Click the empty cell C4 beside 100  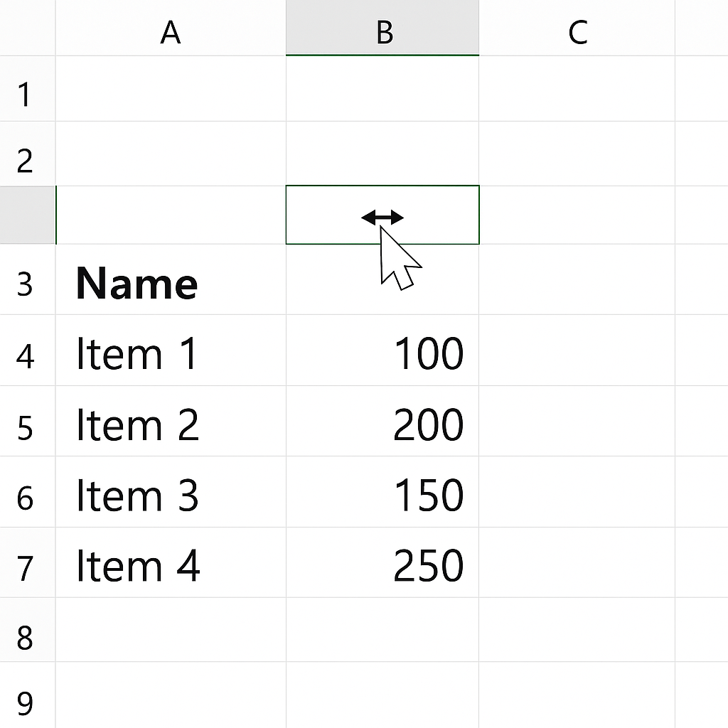click(577, 350)
